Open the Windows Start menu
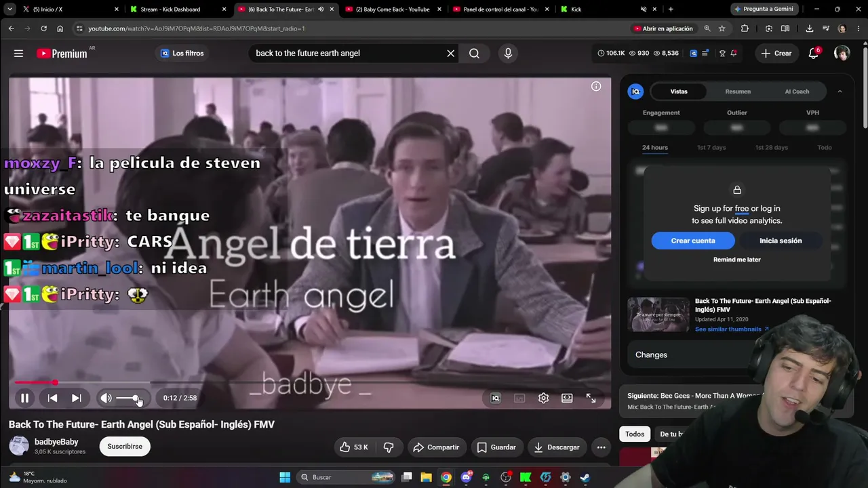Screen dimensions: 868x488 [x=285, y=477]
